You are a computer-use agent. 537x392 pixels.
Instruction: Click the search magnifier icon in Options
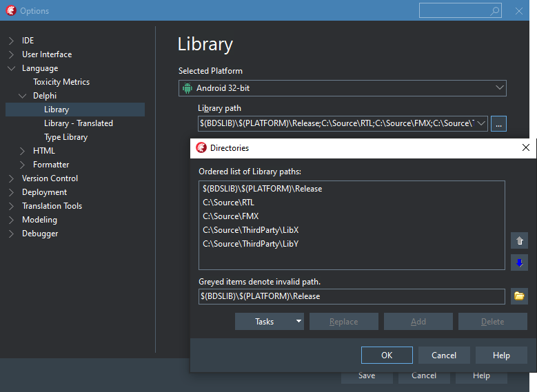click(x=495, y=11)
